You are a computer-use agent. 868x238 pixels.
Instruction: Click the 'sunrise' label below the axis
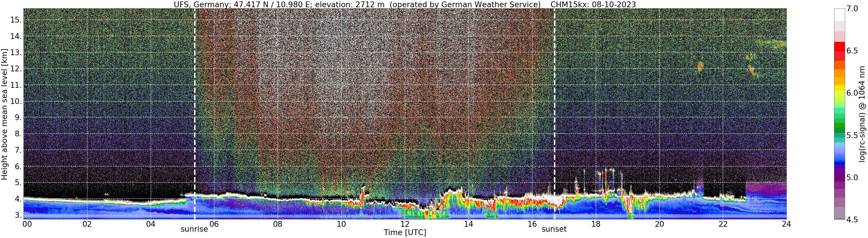pos(194,229)
